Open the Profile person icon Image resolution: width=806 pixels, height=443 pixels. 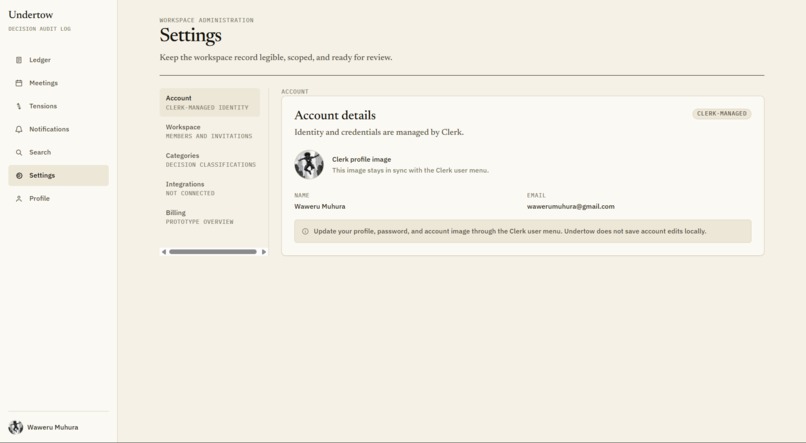pyautogui.click(x=19, y=199)
